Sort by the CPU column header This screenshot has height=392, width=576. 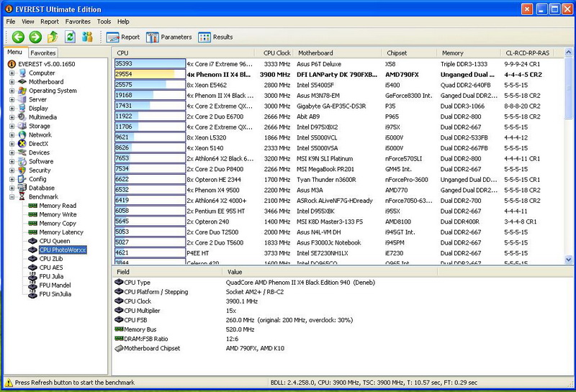184,53
